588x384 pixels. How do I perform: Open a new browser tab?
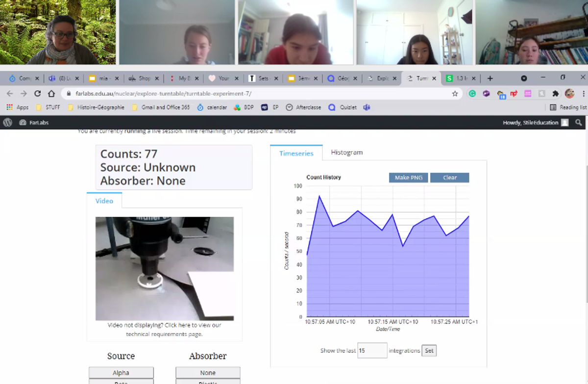pos(490,78)
